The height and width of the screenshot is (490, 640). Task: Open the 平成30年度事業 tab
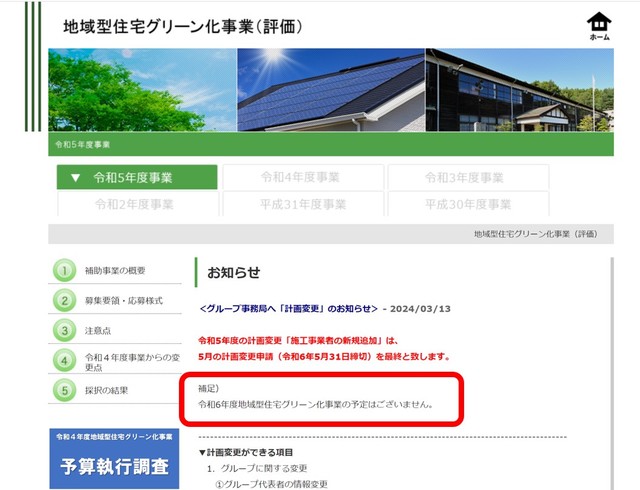[x=467, y=204]
